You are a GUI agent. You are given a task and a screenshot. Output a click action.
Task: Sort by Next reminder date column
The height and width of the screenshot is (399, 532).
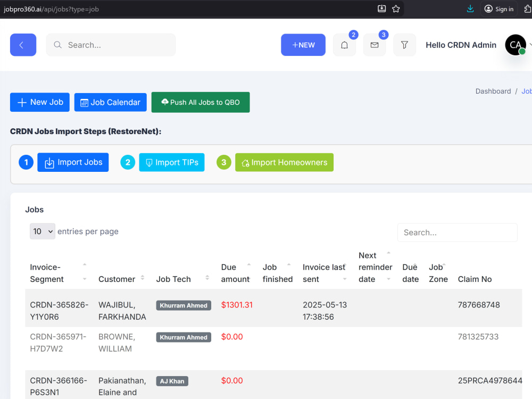(375, 267)
